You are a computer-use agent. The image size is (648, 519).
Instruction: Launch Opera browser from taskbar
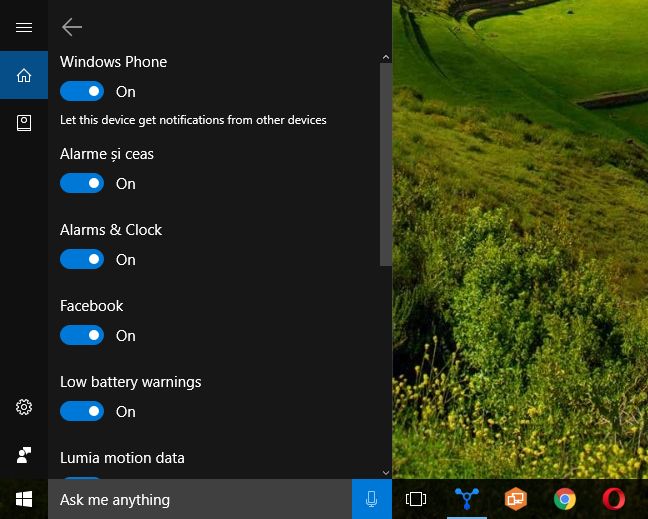(614, 499)
